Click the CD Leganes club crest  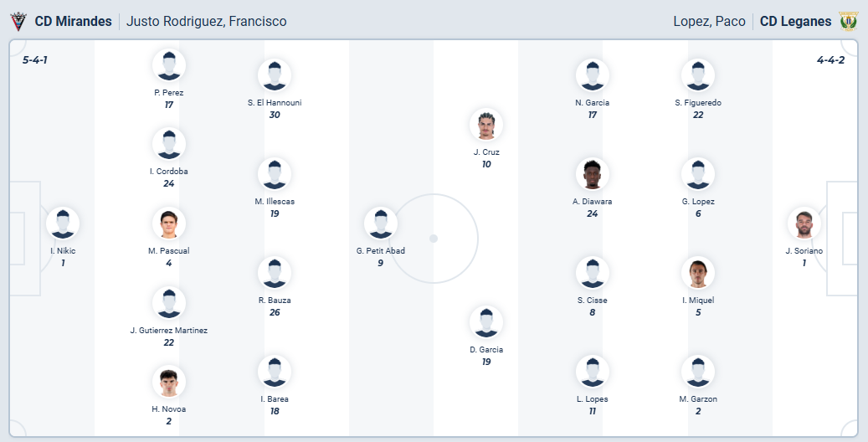(x=848, y=22)
